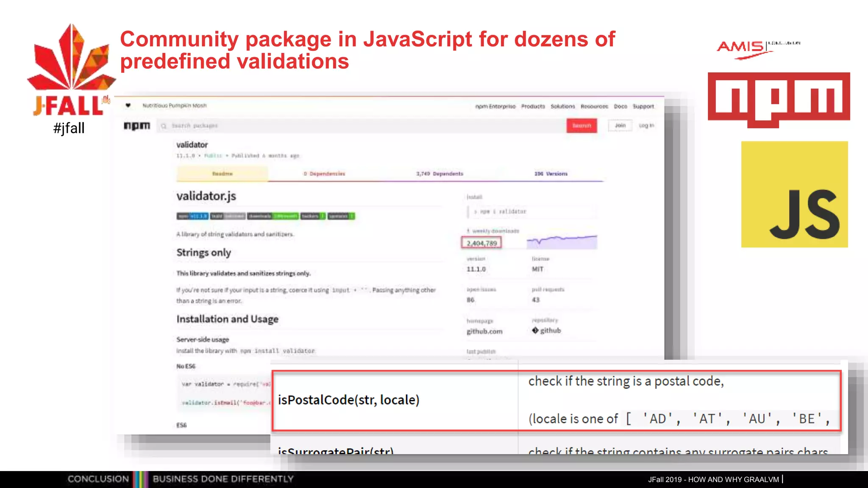Open the 3,749 Dependents tab
Image resolution: width=868 pixels, height=488 pixels.
(x=440, y=174)
